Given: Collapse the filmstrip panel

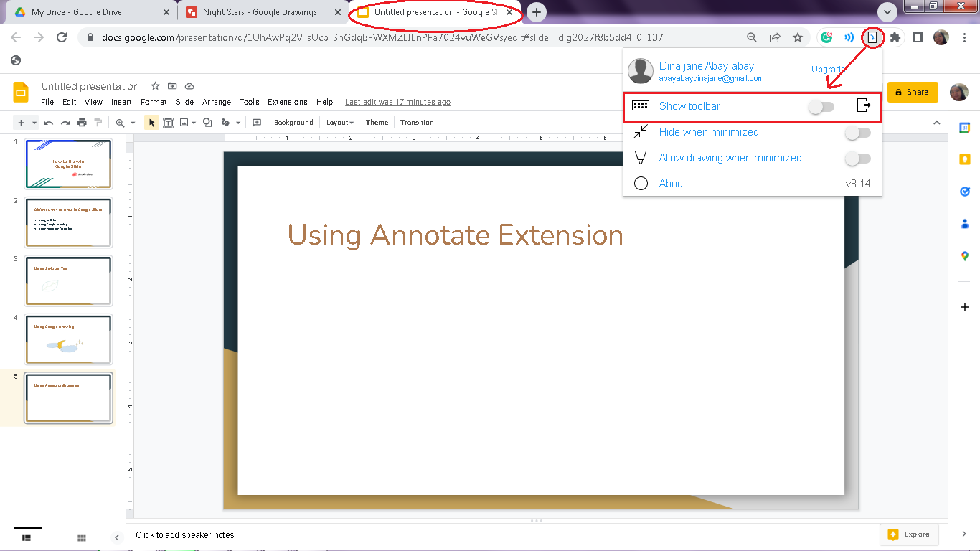Looking at the screenshot, I should click(117, 537).
